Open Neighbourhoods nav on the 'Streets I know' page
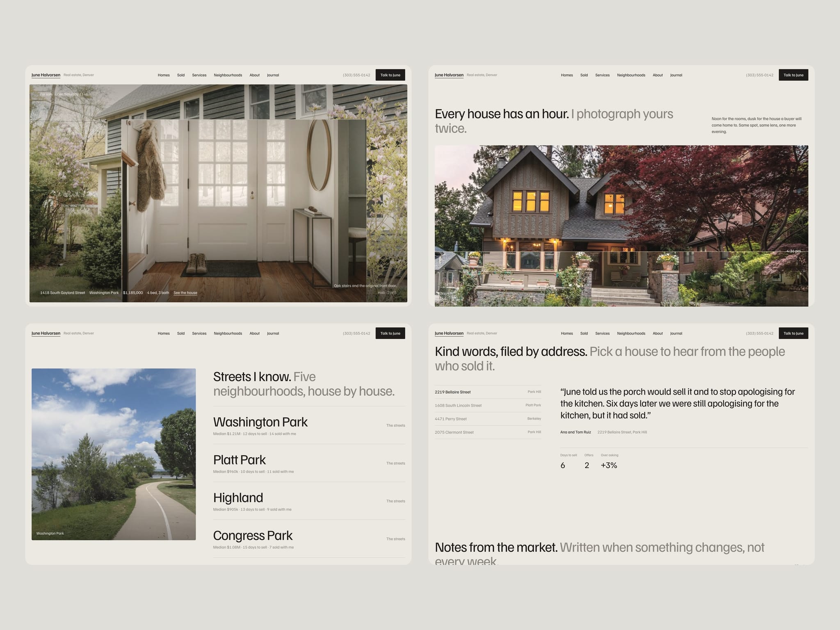The image size is (840, 630). 228,333
